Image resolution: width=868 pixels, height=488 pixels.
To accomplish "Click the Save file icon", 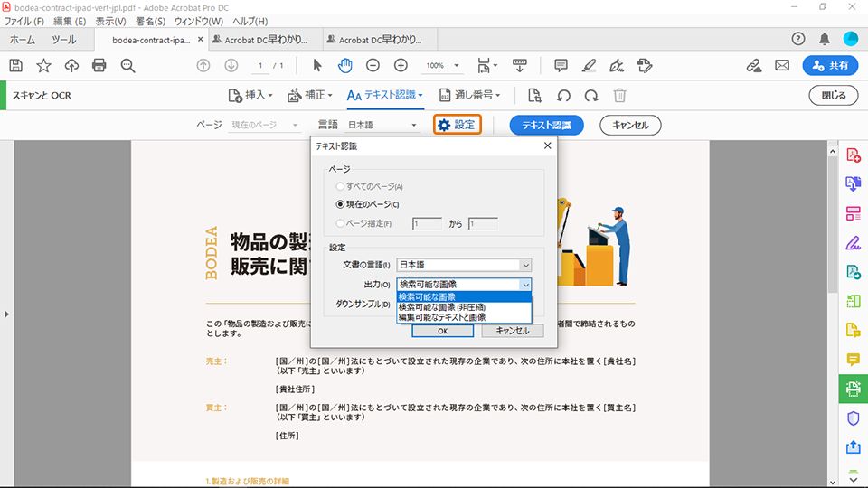I will [x=16, y=65].
